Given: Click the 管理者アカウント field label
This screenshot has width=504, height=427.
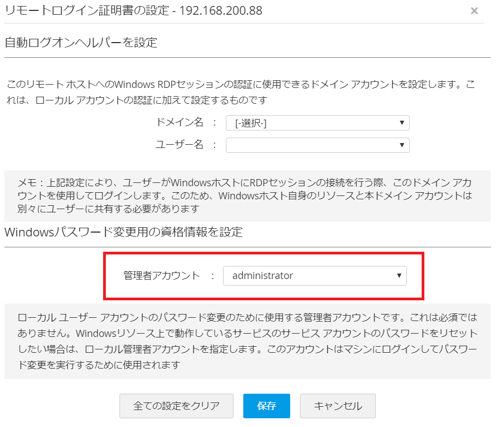Looking at the screenshot, I should pos(162,276).
